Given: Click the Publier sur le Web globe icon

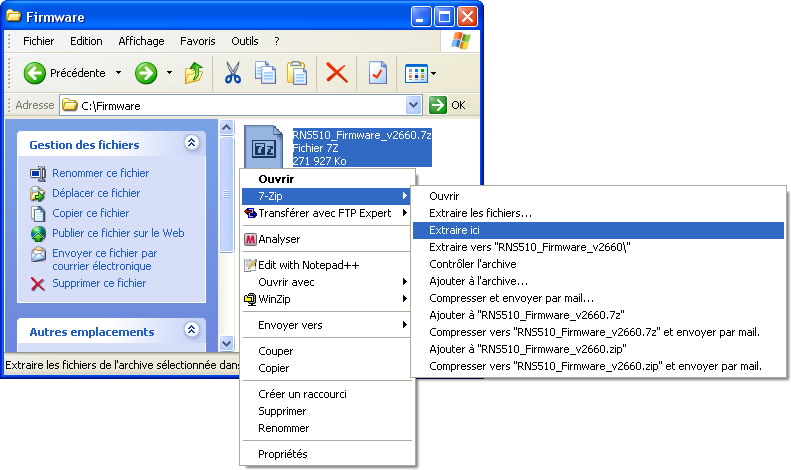Looking at the screenshot, I should tap(38, 233).
